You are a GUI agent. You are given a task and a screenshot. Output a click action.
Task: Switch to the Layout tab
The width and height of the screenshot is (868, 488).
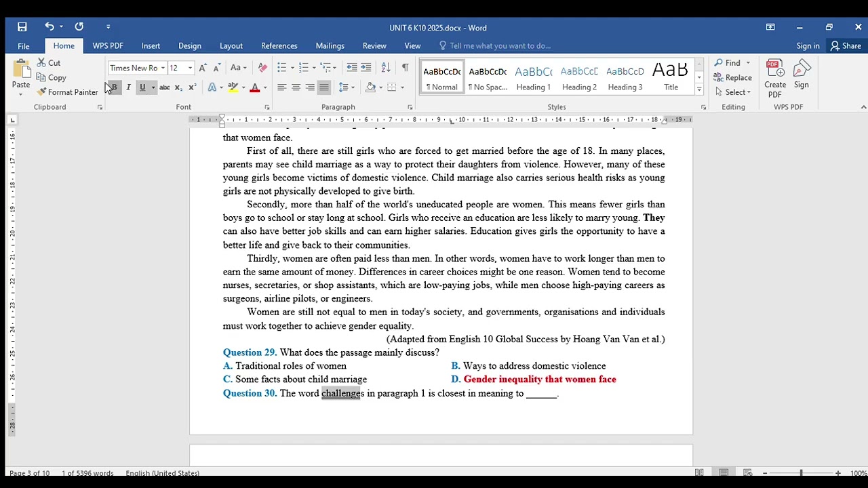point(231,46)
